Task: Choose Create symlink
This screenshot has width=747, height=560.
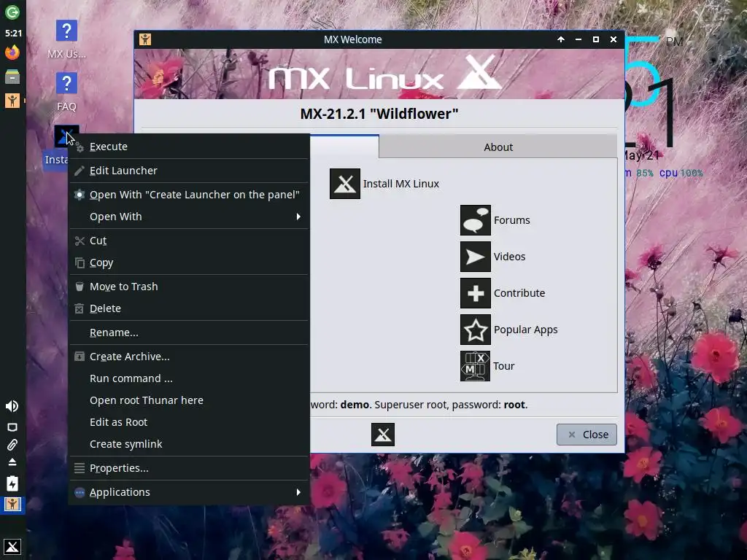Action: coord(189,444)
